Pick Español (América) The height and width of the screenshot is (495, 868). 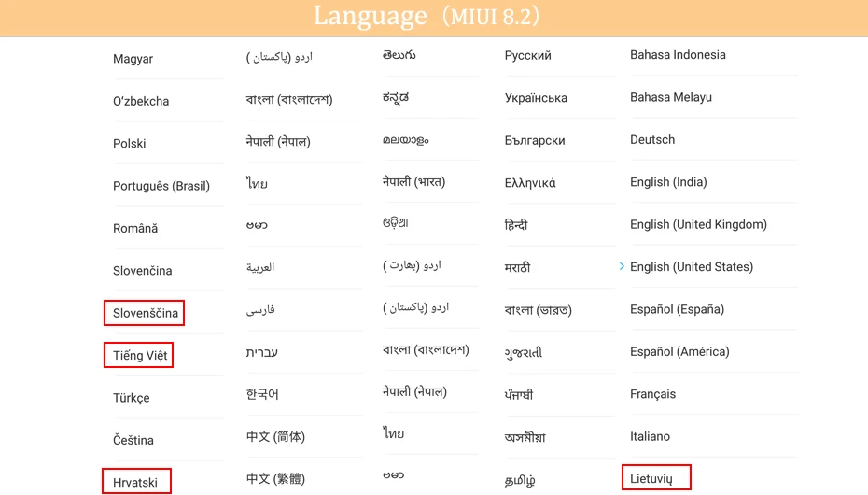[x=679, y=351]
